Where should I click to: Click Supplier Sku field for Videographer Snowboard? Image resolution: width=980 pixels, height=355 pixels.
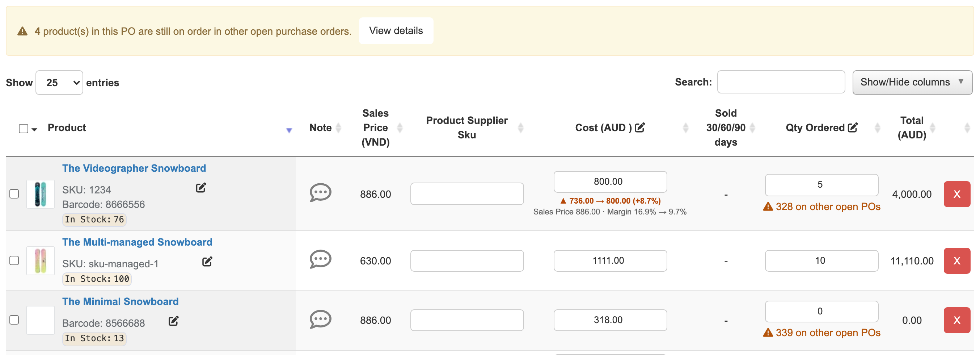coord(467,194)
